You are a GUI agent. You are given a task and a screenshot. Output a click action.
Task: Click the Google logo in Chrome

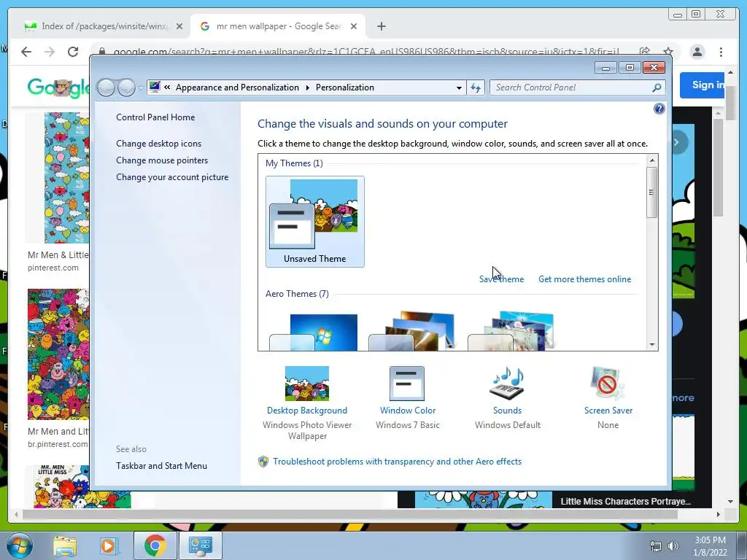pos(58,87)
